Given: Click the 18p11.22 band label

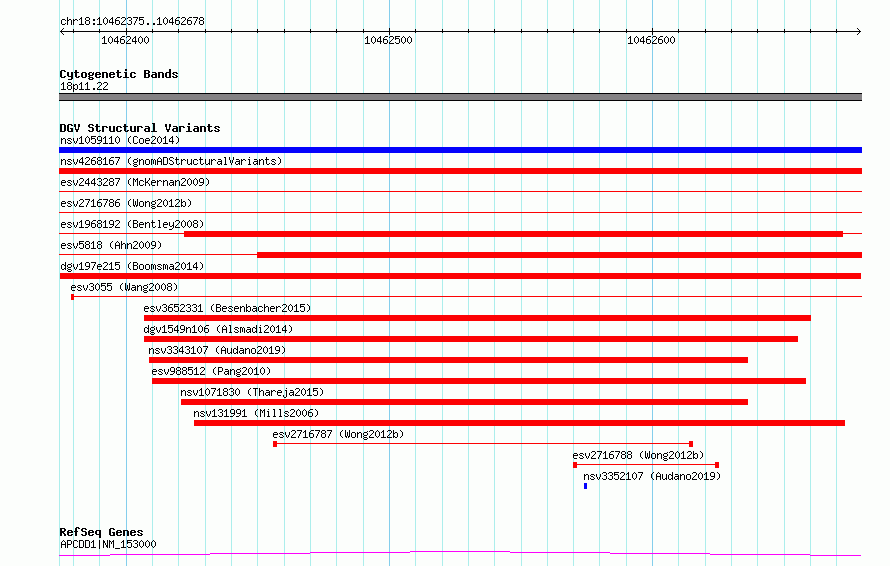Looking at the screenshot, I should pyautogui.click(x=84, y=86).
